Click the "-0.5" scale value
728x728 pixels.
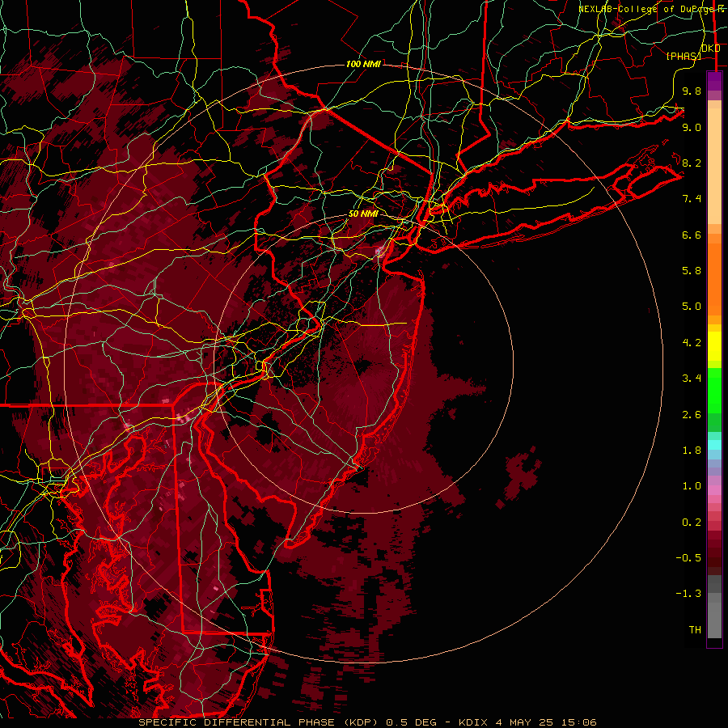(688, 558)
